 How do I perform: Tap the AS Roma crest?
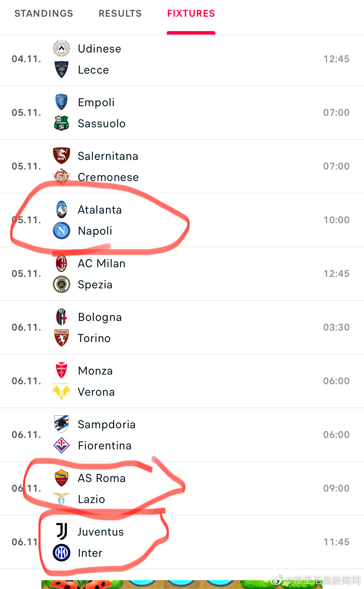(x=62, y=478)
